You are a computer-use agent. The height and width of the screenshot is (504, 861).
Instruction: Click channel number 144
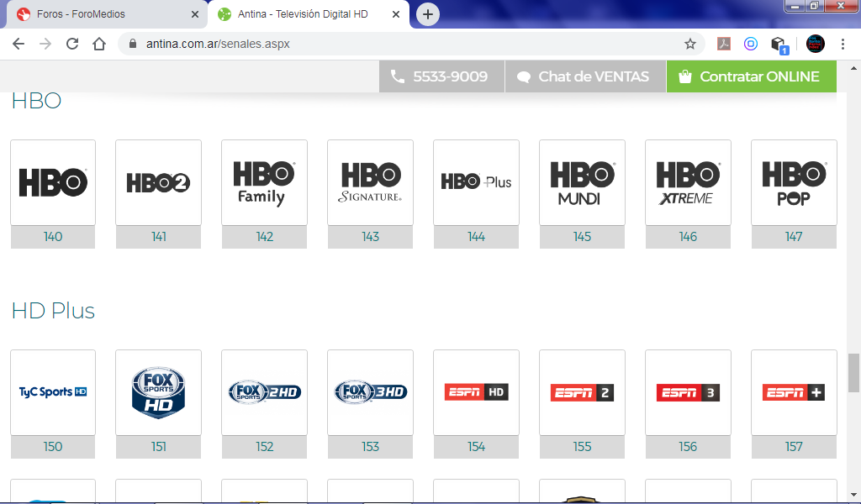[x=476, y=236]
